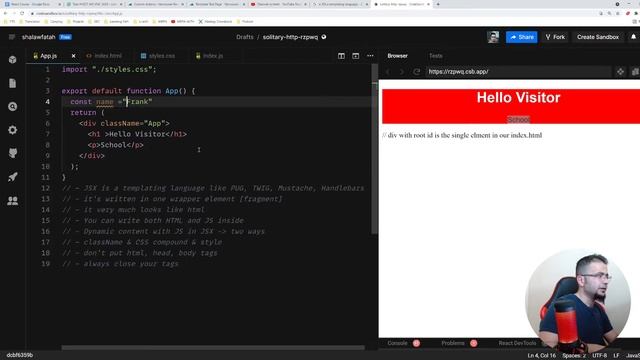Open the Deployment rocket icon in sidebar
Image resolution: width=640 pixels, height=360 pixels.
point(13,177)
